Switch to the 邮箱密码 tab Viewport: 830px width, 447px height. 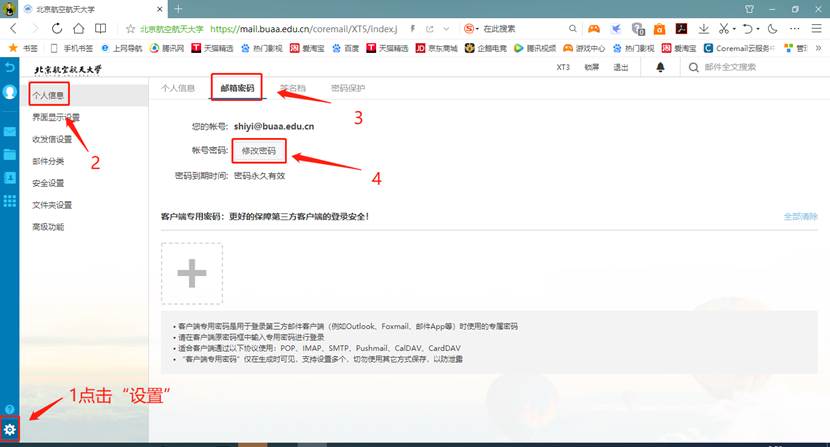[x=237, y=88]
